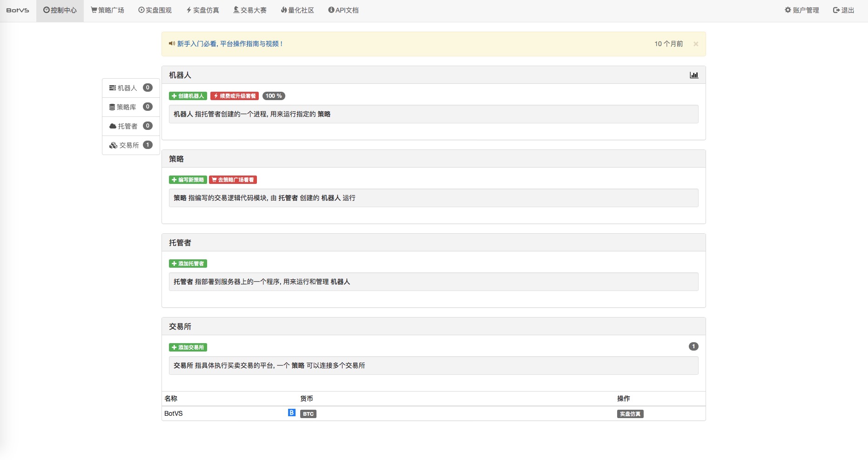Open the 控制中心 nav tab
Screen dimensions: 868x460
click(x=60, y=10)
